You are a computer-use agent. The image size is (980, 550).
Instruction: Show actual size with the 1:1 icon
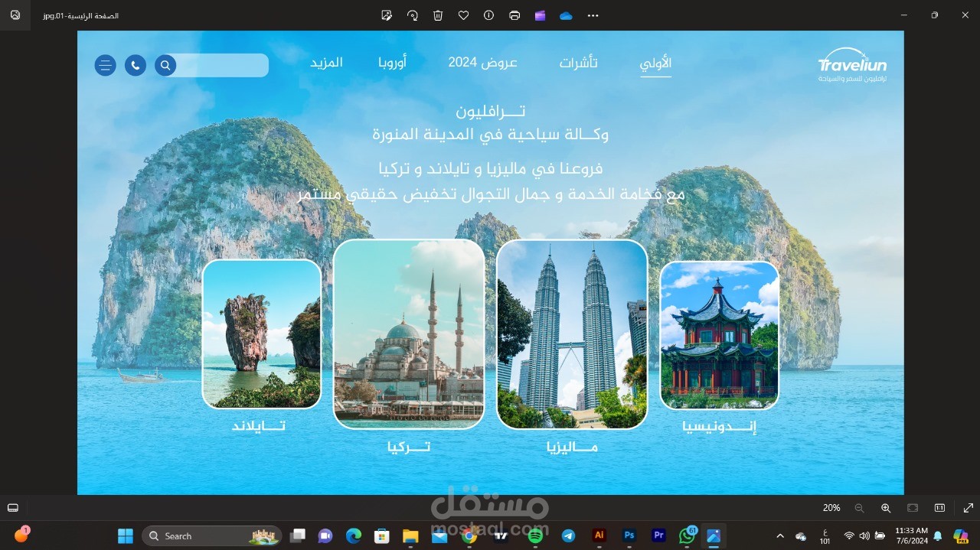[939, 508]
